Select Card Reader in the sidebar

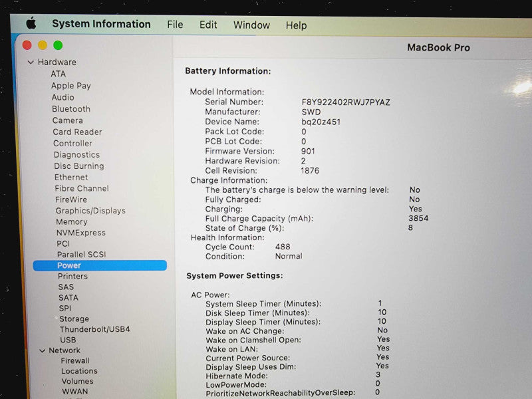77,132
